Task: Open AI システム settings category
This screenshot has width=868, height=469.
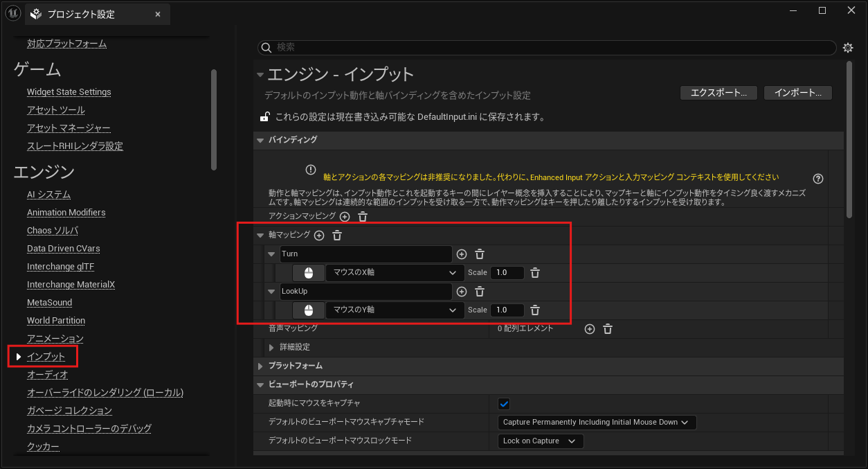Action: [x=48, y=195]
